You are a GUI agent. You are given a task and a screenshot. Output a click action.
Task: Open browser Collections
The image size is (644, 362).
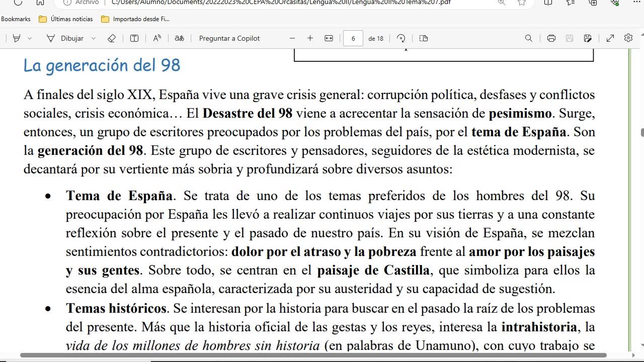[x=593, y=3]
